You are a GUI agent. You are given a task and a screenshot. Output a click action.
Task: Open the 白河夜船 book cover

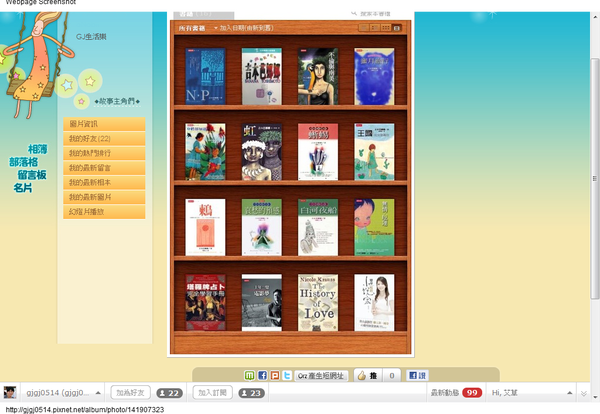point(318,227)
